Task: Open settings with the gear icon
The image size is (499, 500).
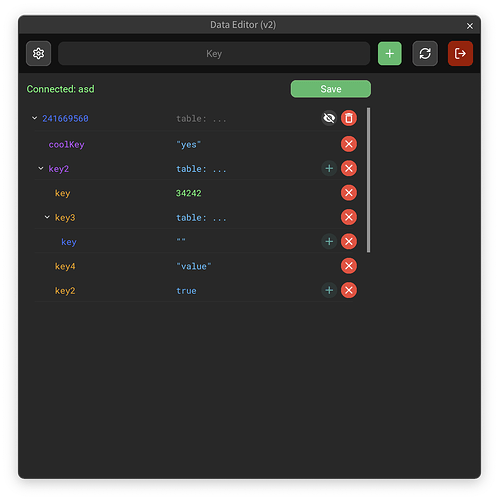Action: tap(38, 53)
